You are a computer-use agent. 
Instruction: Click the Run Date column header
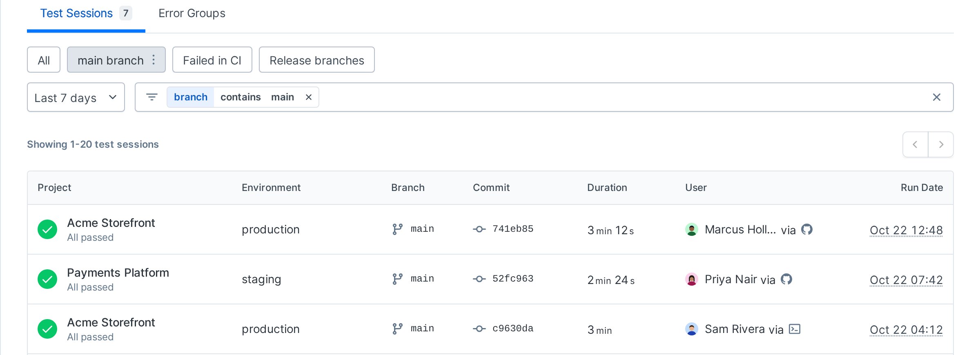pos(922,188)
